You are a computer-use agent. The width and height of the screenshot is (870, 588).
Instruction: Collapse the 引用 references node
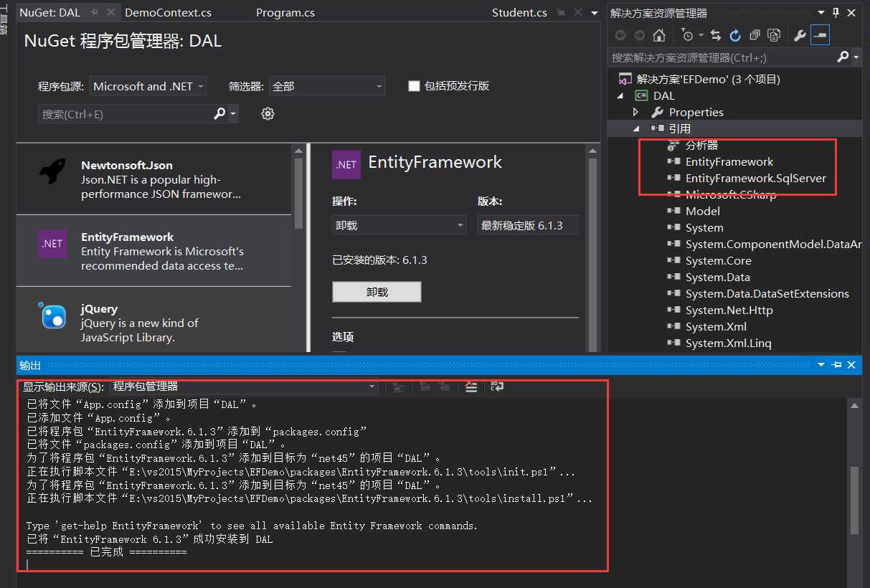pyautogui.click(x=635, y=128)
